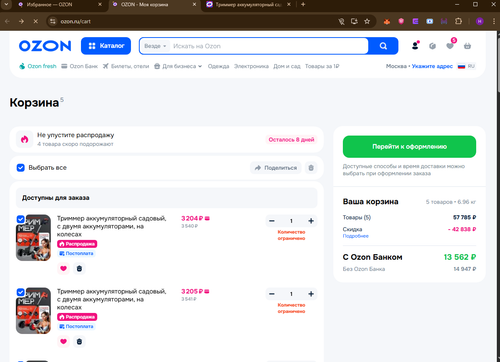Screen dimensions: 500x362
Task: Remove the 3205 ₽ trimmer with trash icon
Action: [79, 341]
